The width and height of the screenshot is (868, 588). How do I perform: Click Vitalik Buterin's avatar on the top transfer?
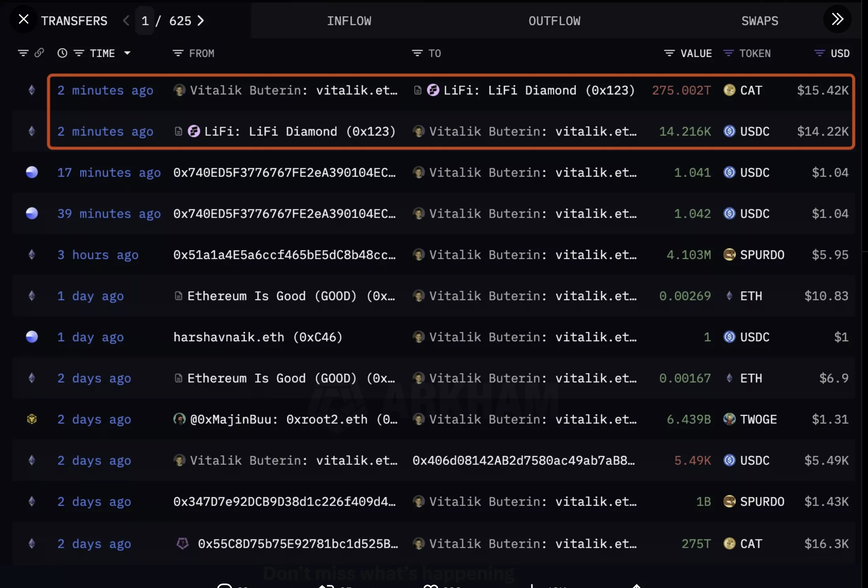180,90
